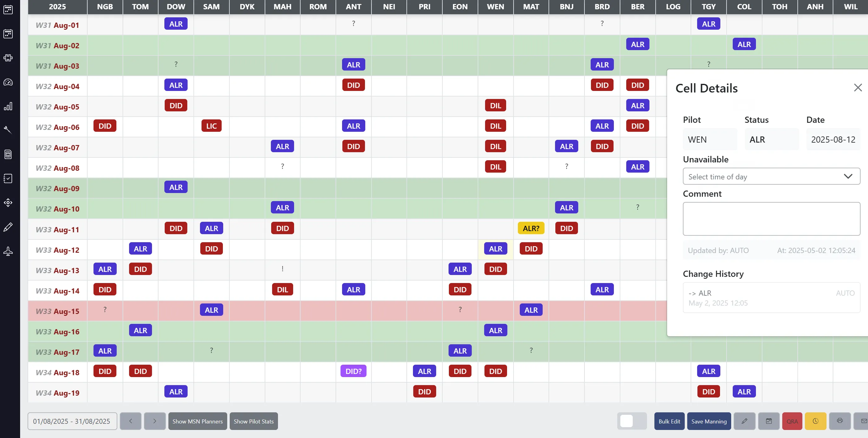Screen dimensions: 868x438
Task: Click the Save Manning button
Action: [x=709, y=421]
